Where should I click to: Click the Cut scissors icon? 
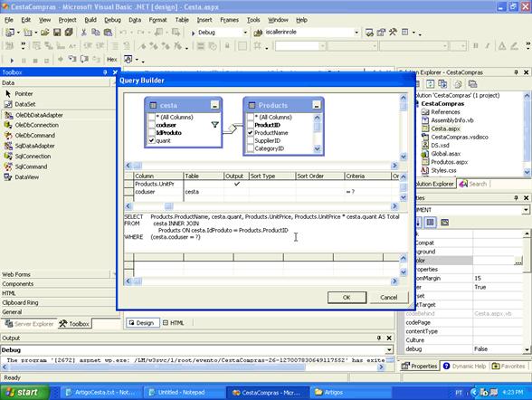tap(83, 33)
